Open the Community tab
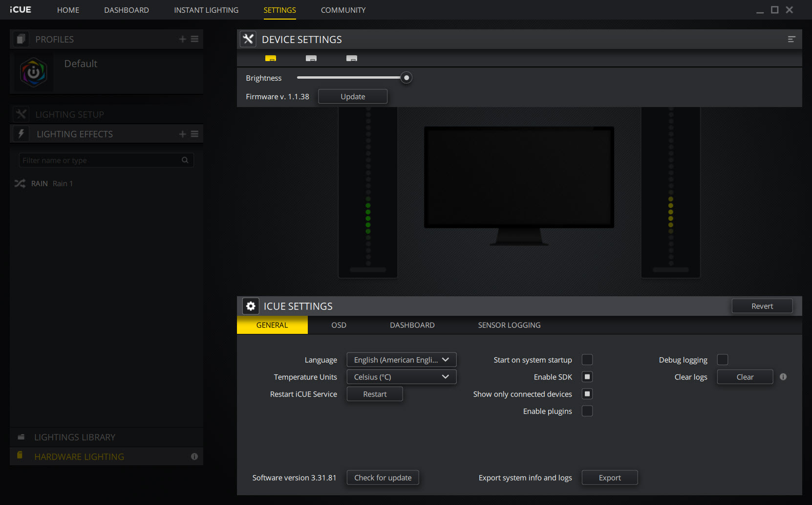812x505 pixels. pyautogui.click(x=343, y=10)
